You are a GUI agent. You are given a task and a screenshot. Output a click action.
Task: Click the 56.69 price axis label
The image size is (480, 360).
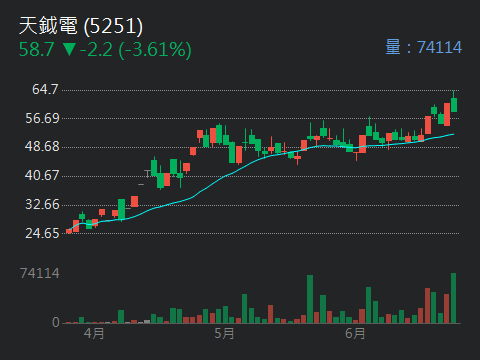(x=42, y=118)
